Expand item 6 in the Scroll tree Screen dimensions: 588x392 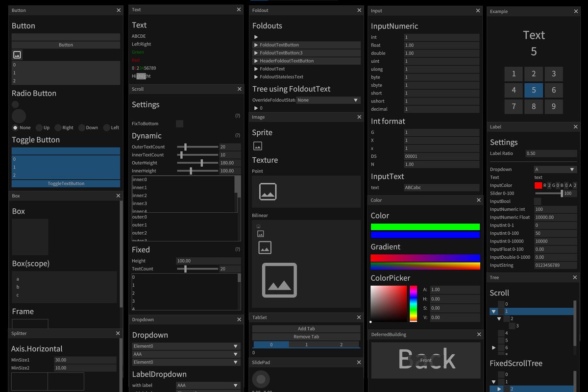tap(494, 347)
